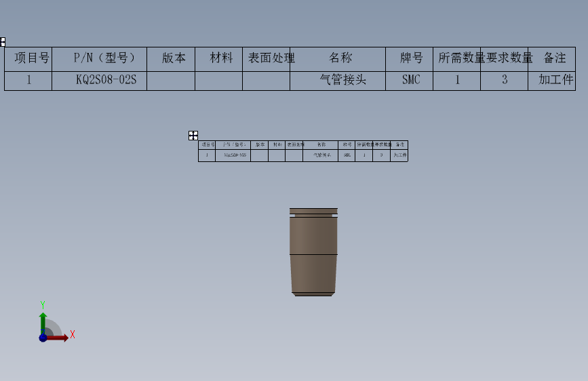Click the 气管接头 name cell in large table
Image resolution: width=588 pixels, height=381 pixels.
(x=338, y=81)
